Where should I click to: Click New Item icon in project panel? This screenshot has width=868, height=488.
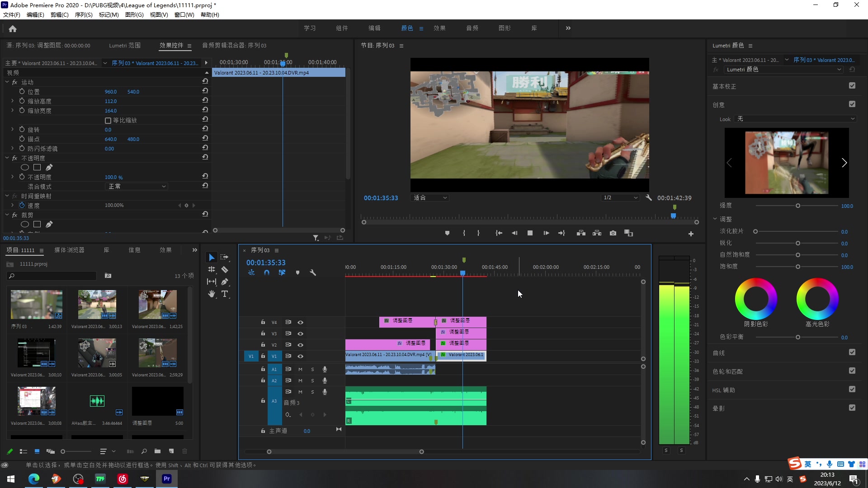coord(171,451)
